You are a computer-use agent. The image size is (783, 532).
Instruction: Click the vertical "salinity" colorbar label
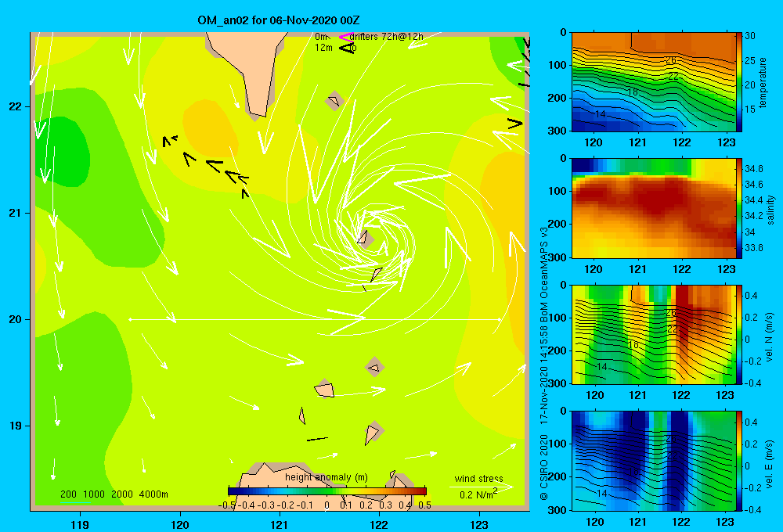(x=770, y=210)
